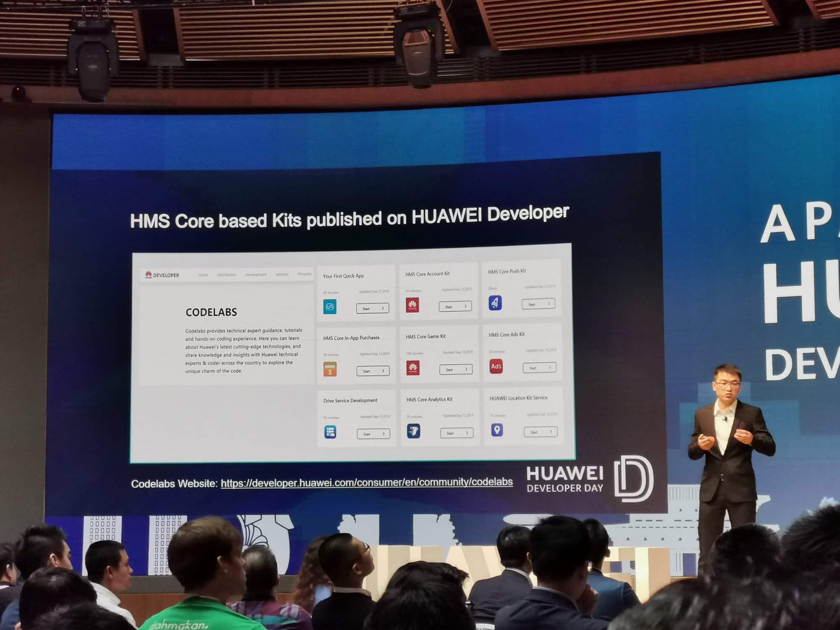Screen dimensions: 840x630
Task: Open the distribution menu item
Action: coord(227,275)
